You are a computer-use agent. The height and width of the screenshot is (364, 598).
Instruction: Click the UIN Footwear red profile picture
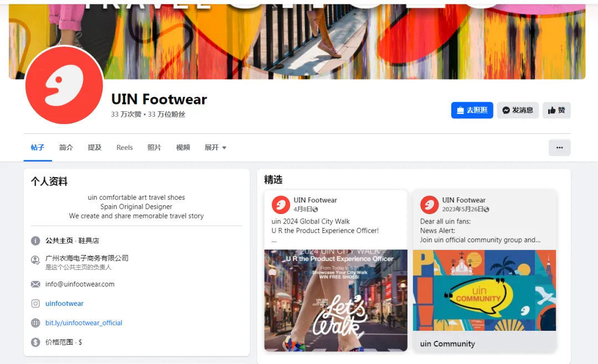[x=64, y=85]
